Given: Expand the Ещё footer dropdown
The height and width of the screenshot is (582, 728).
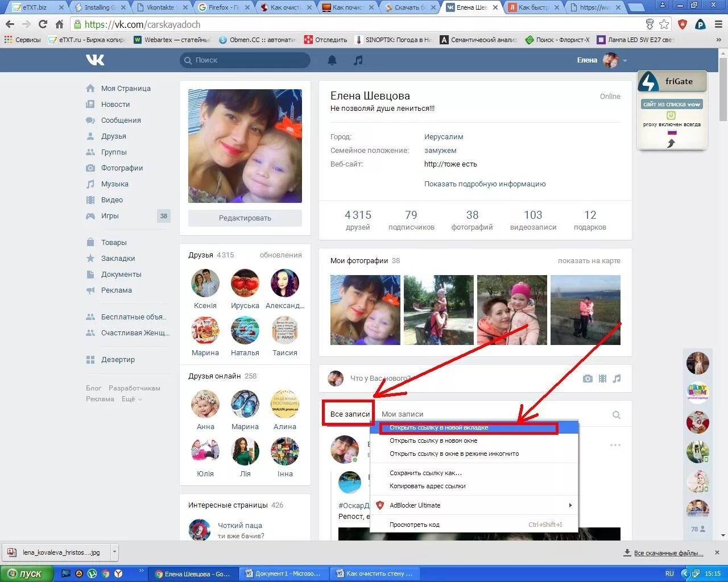Looking at the screenshot, I should (131, 399).
